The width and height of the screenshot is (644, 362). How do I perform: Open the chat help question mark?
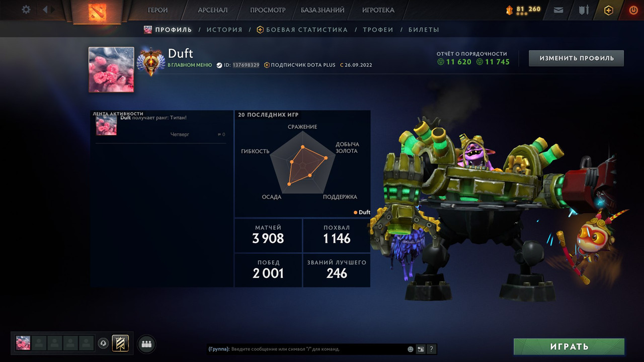coord(432,349)
